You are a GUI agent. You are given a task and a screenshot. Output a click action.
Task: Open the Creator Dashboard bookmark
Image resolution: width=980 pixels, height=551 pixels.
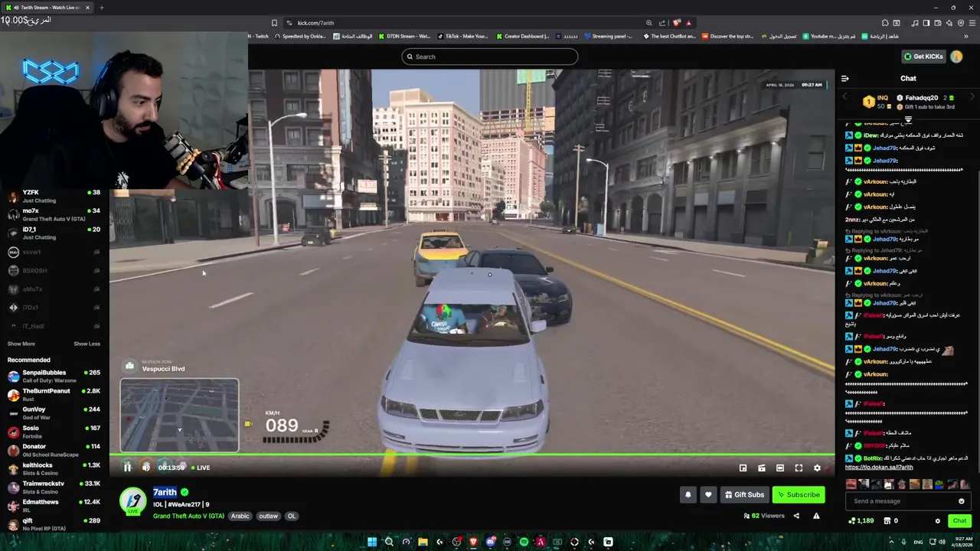click(x=523, y=36)
